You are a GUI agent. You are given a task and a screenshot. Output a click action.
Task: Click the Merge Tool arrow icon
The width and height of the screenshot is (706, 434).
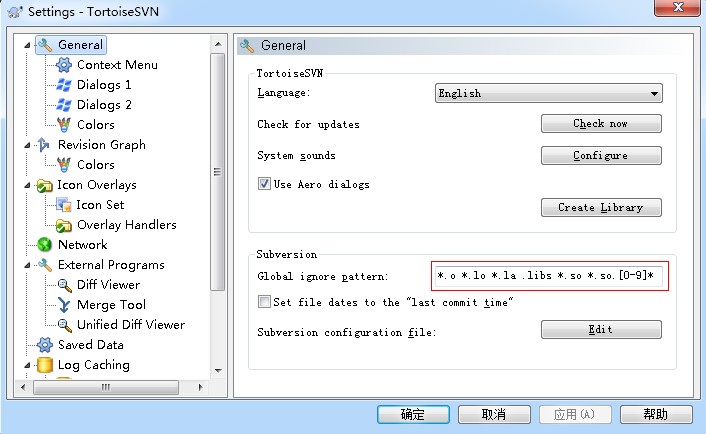point(64,305)
